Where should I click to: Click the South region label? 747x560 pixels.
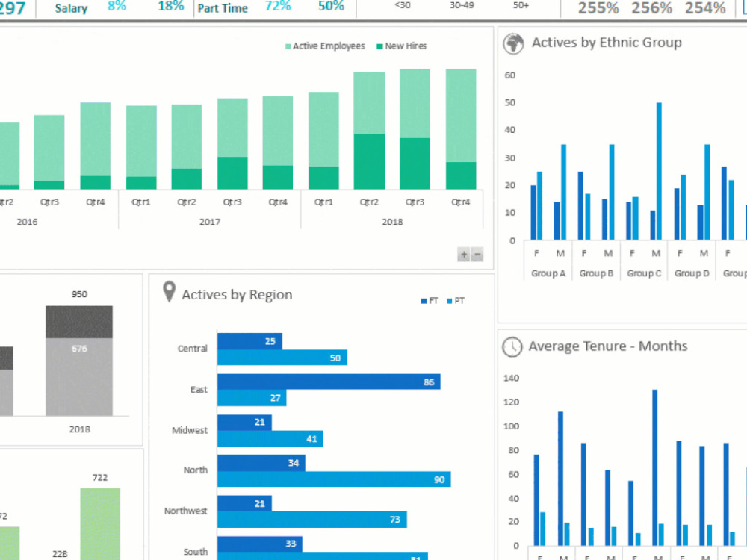[195, 552]
